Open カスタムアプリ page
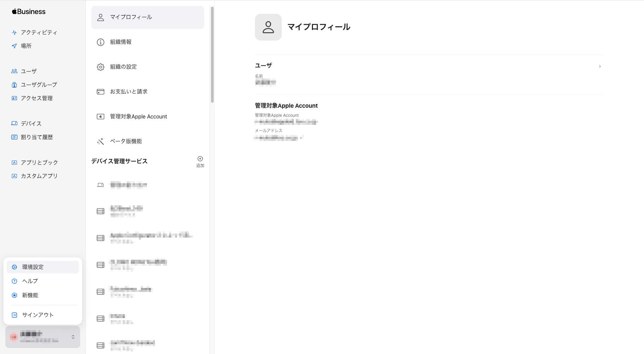 (39, 176)
